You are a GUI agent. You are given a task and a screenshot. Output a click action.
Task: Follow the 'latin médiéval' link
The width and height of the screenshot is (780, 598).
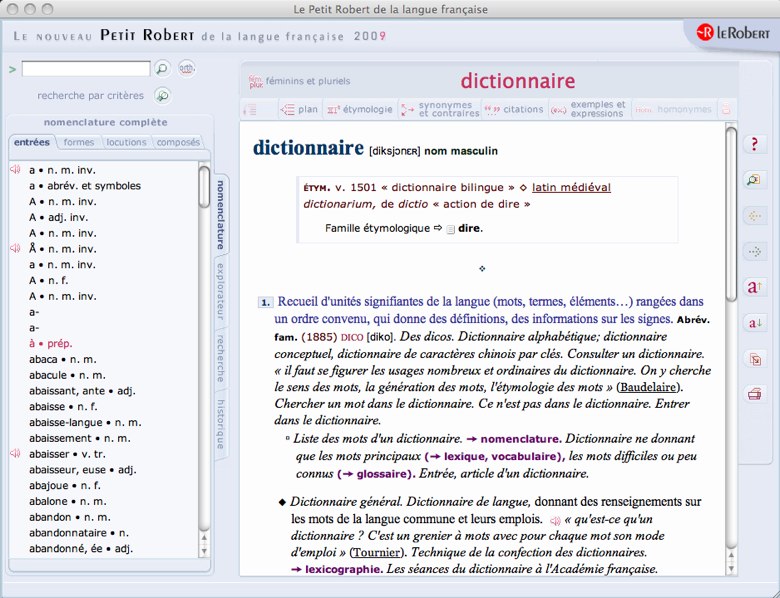coord(571,188)
